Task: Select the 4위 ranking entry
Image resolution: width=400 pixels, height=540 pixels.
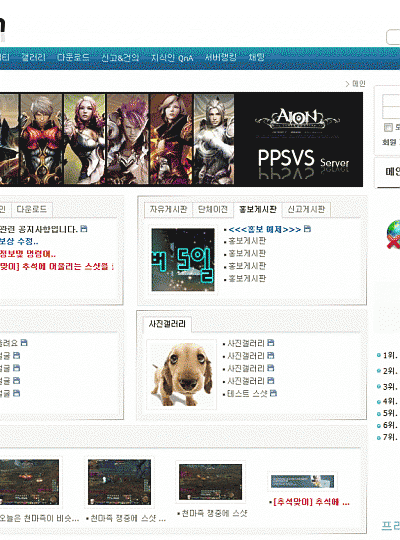Action: click(390, 401)
